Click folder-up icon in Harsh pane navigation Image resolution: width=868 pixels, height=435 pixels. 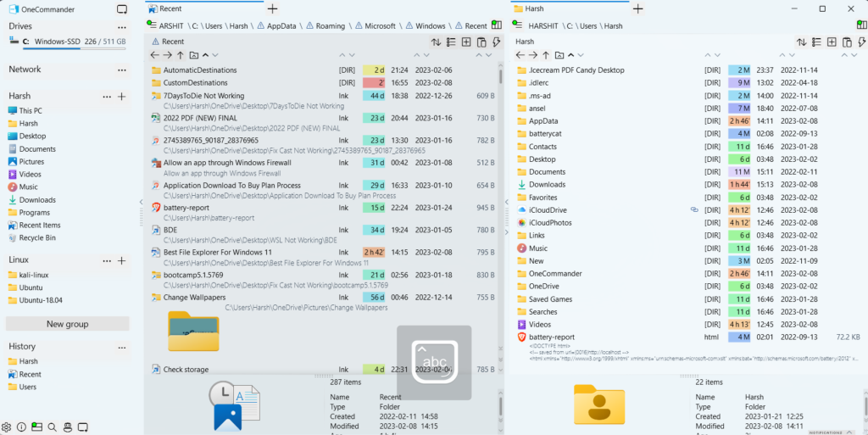coord(559,55)
